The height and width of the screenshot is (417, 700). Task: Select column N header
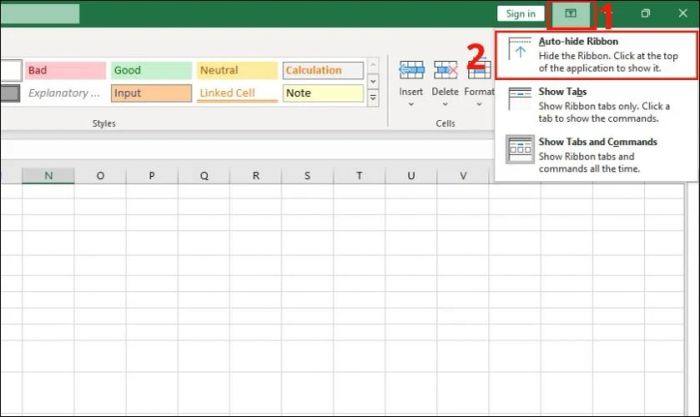[48, 176]
